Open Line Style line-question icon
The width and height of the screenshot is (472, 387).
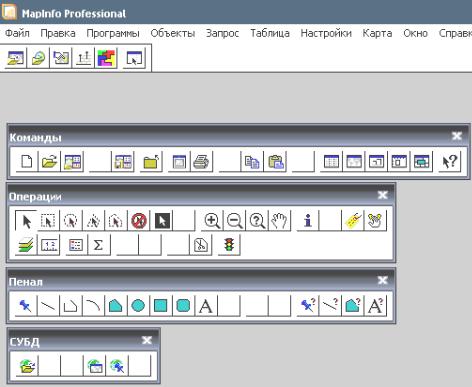click(x=330, y=306)
